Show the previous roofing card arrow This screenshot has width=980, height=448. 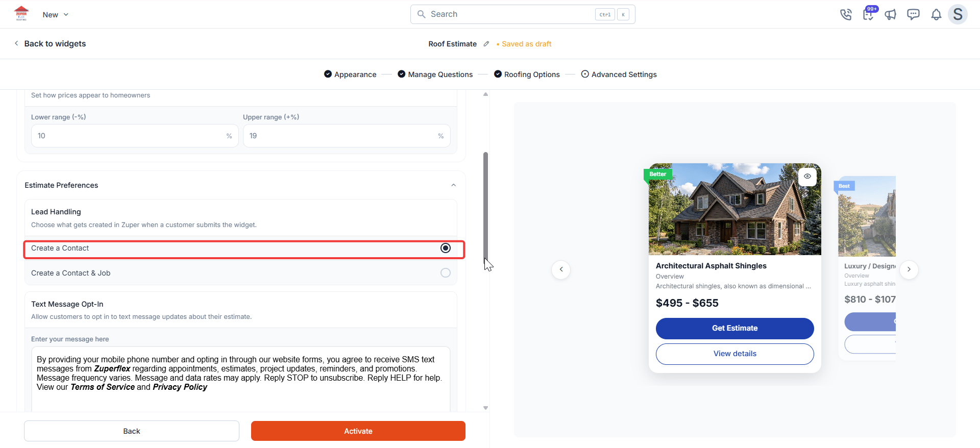tap(561, 269)
